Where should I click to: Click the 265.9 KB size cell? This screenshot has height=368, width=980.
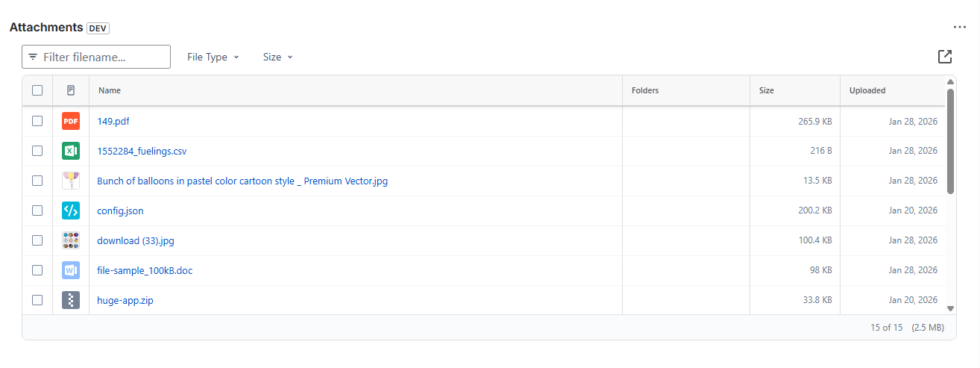pos(815,121)
